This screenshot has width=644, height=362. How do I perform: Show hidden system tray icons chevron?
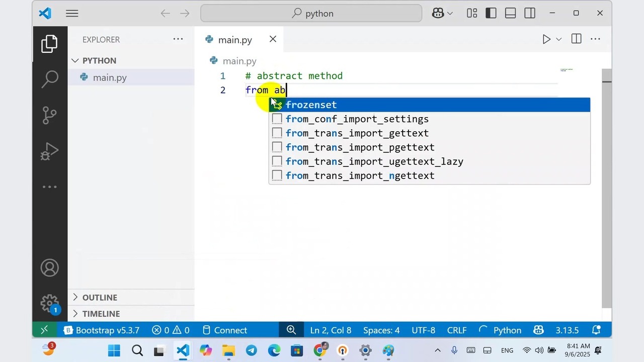[x=437, y=350]
